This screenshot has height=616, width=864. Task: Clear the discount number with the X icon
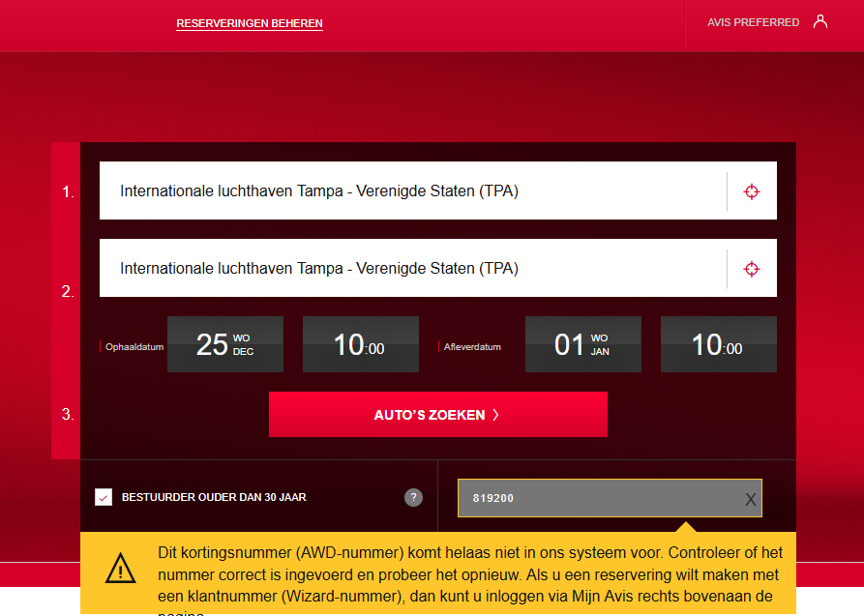point(750,499)
